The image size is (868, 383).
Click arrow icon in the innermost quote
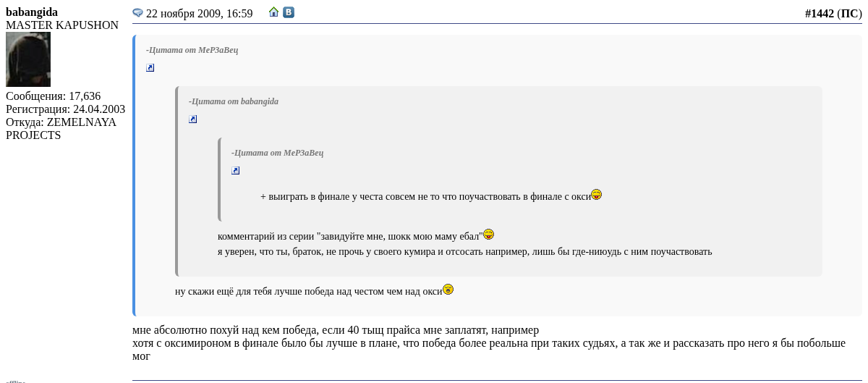[236, 171]
